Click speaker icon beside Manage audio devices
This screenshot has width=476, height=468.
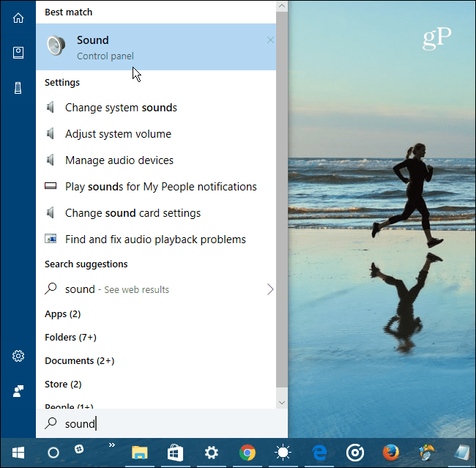click(x=51, y=160)
